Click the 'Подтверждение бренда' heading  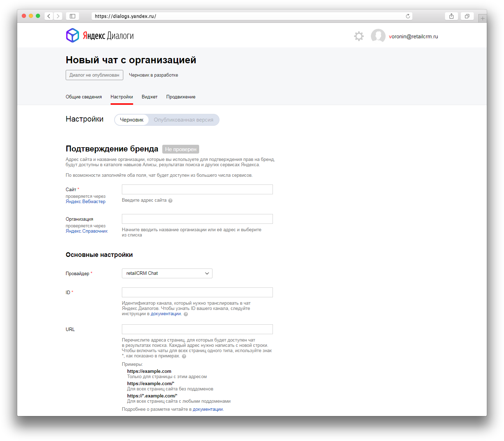[x=112, y=149]
